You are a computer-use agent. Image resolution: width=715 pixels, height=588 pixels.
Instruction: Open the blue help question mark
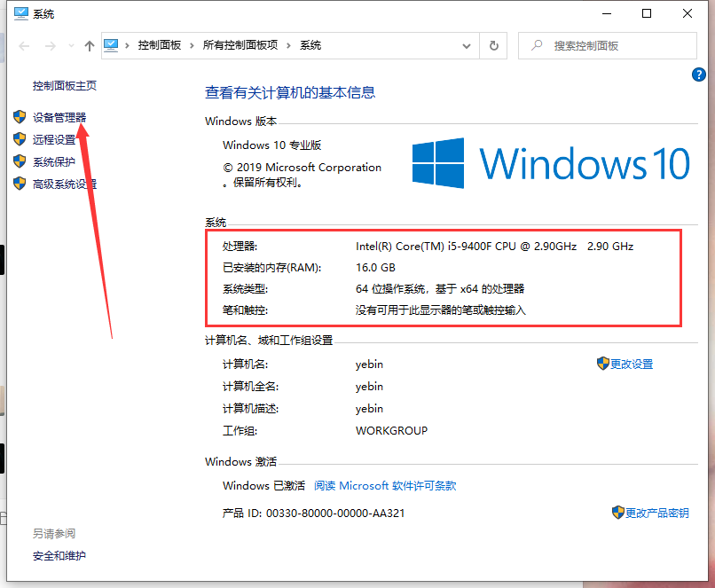tap(698, 74)
